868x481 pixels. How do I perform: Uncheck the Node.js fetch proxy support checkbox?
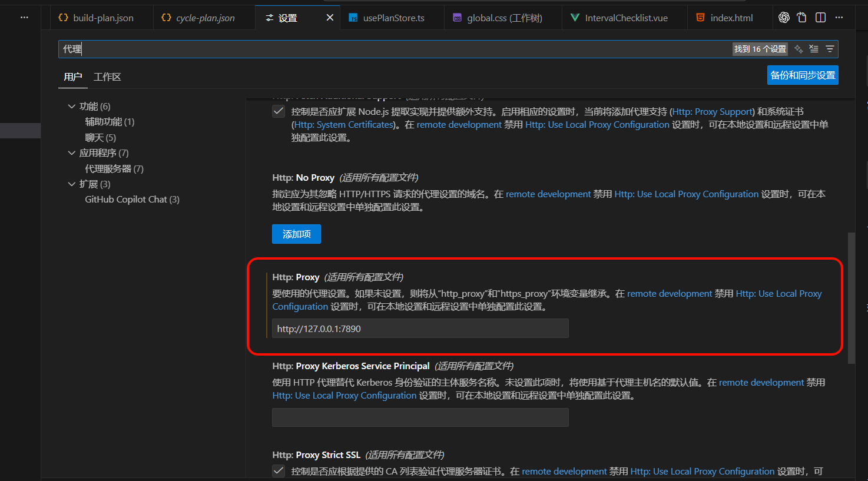tap(279, 111)
